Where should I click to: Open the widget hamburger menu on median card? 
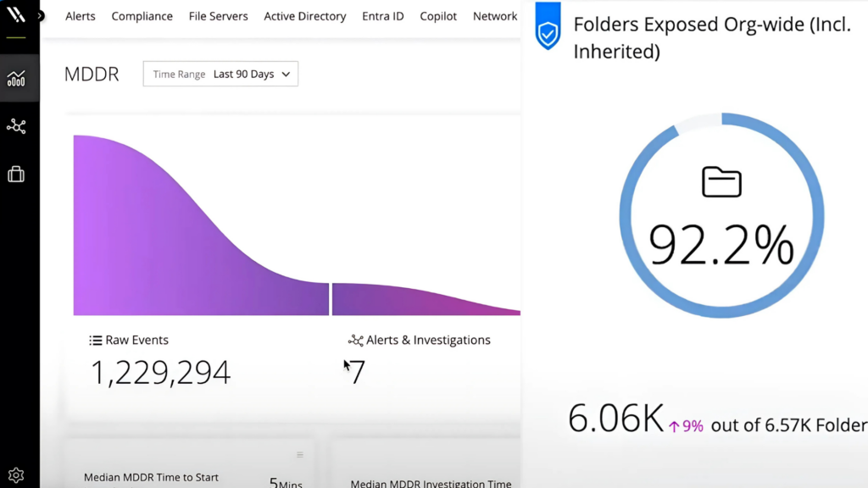300,455
